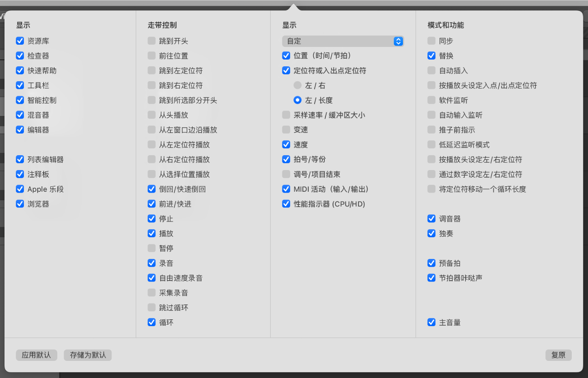The height and width of the screenshot is (378, 588).
Task: Uncheck 列表编辑器 checkbox
Action: (20, 159)
